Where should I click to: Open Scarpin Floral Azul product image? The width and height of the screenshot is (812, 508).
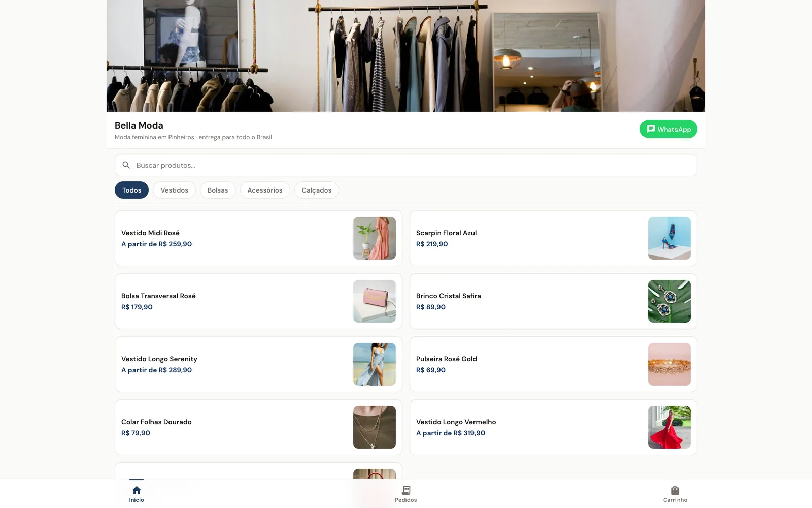(669, 238)
